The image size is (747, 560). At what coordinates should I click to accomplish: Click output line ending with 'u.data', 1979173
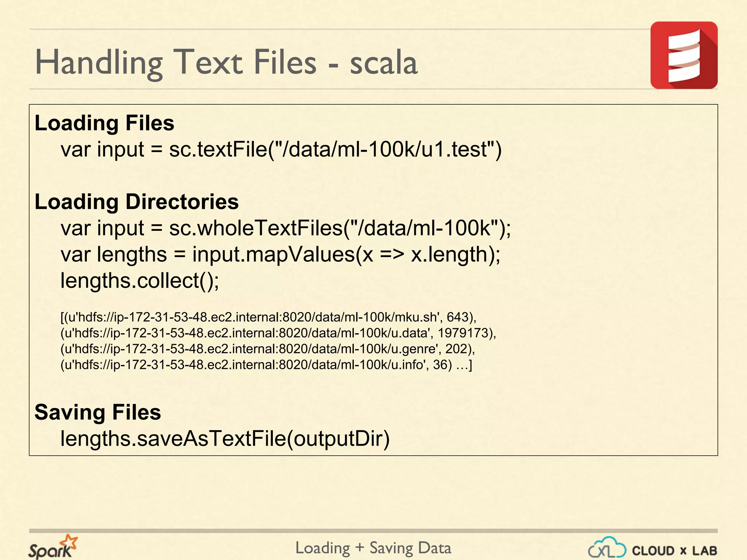(278, 333)
